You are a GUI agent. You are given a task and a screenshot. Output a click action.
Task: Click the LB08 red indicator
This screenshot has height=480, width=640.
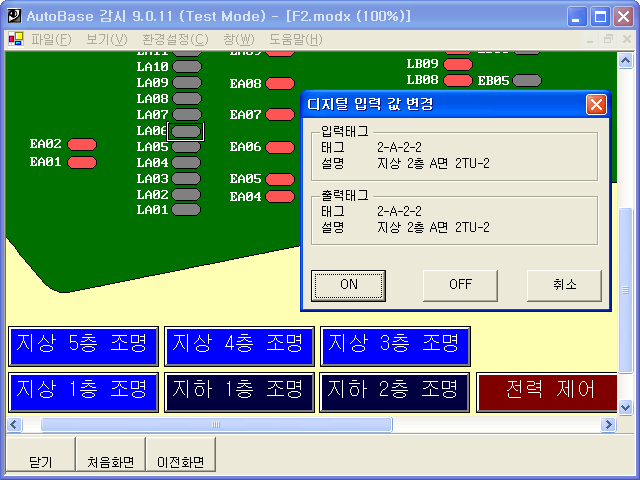pos(458,80)
